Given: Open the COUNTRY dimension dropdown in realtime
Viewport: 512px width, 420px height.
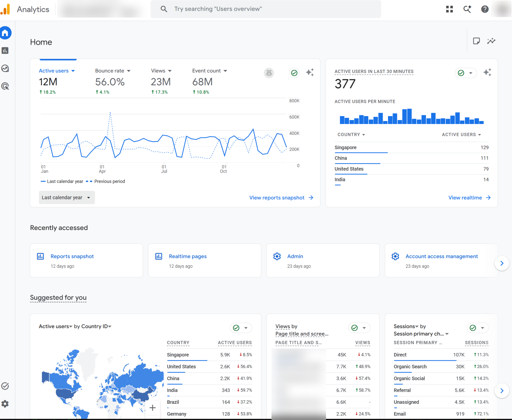Looking at the screenshot, I should click(x=351, y=134).
